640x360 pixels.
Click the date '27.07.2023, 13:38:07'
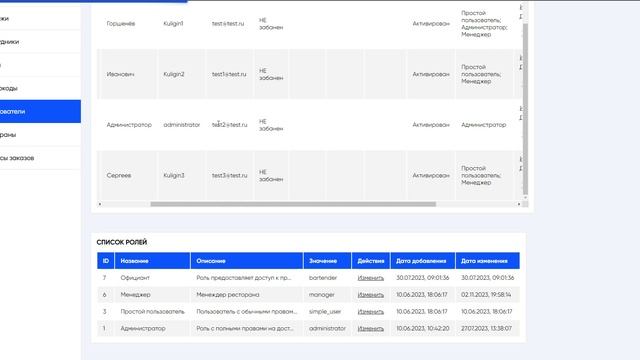tap(487, 329)
